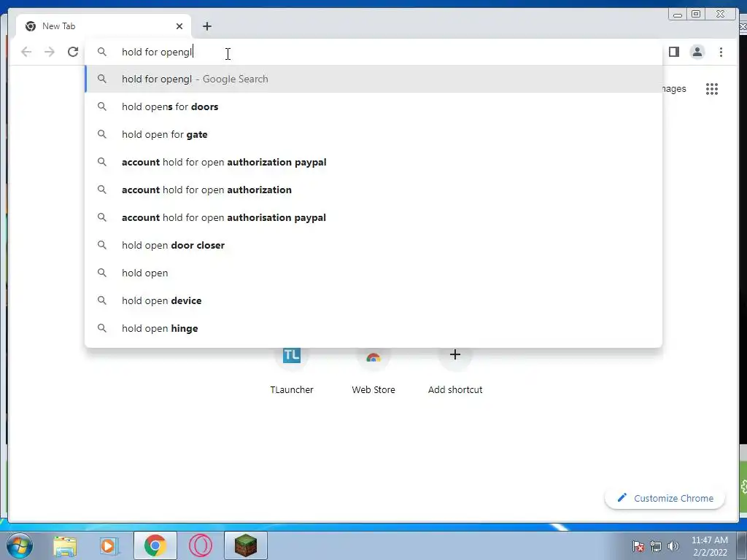Click the search icon in address bar
747x560 pixels.
[x=102, y=52]
